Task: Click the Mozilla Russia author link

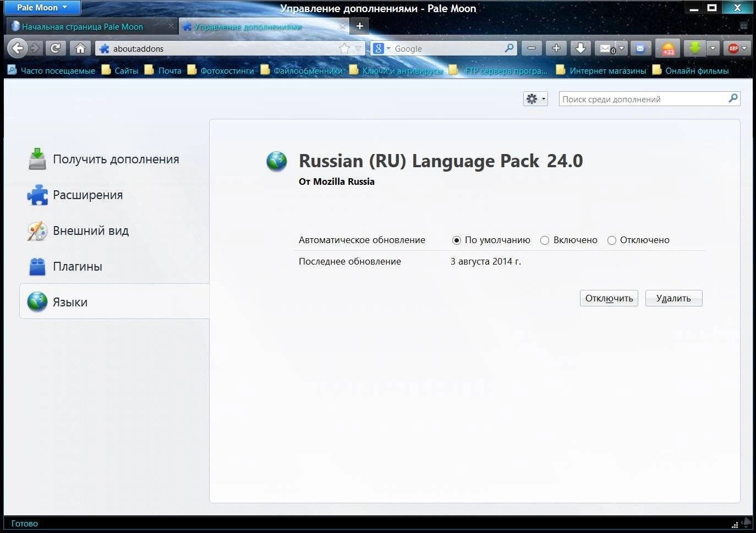Action: click(344, 182)
